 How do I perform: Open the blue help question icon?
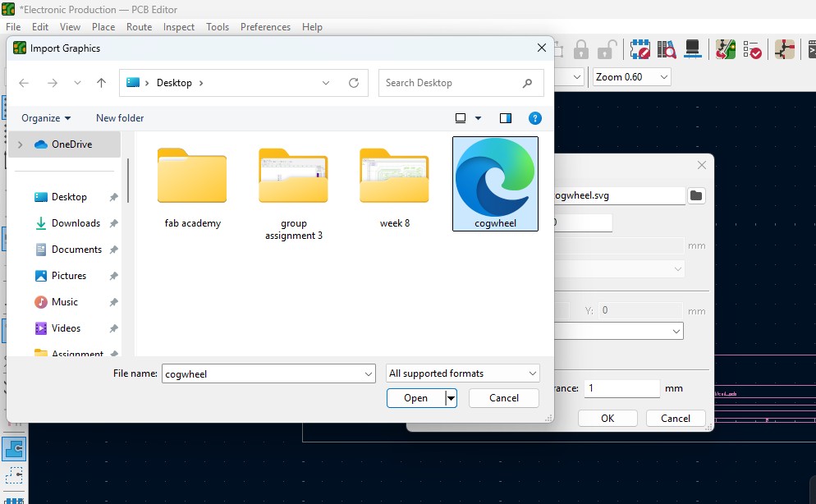(535, 118)
